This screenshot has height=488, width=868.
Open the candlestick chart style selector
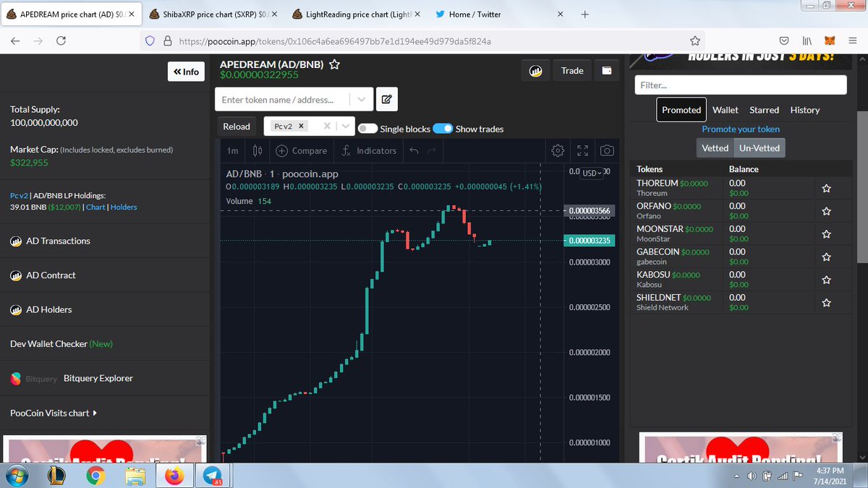tap(258, 150)
